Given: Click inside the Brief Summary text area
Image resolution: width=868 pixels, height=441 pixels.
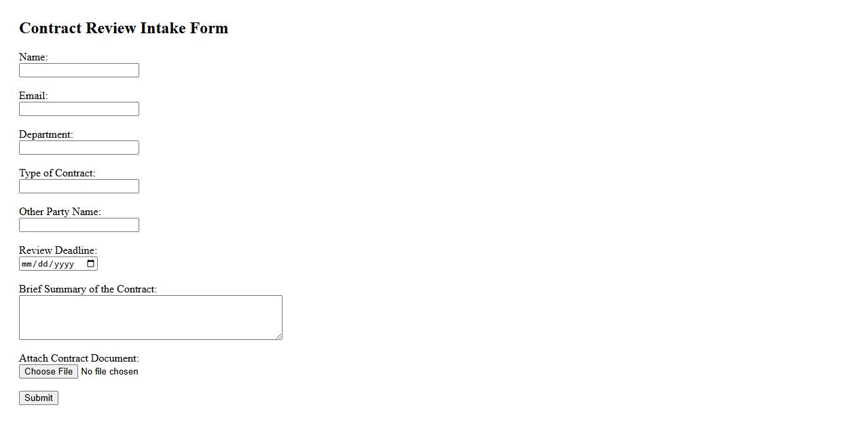Looking at the screenshot, I should point(150,317).
